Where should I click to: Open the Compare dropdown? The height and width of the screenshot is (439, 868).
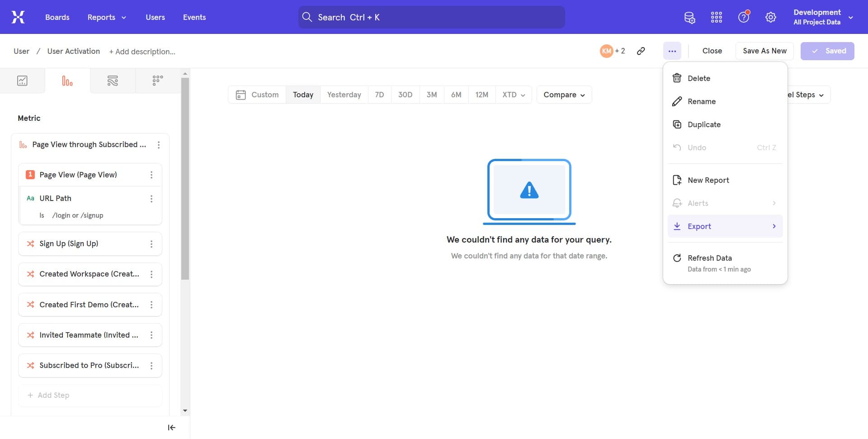564,95
